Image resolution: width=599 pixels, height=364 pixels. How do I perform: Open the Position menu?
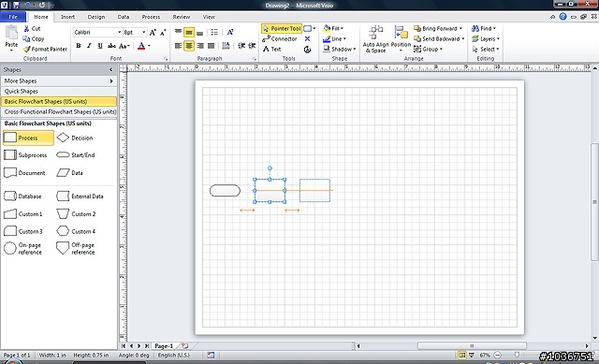click(x=401, y=39)
